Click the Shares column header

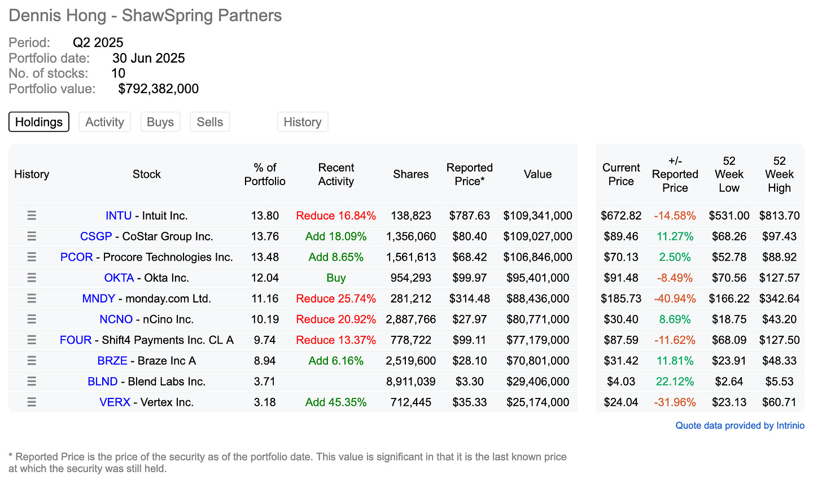click(411, 174)
